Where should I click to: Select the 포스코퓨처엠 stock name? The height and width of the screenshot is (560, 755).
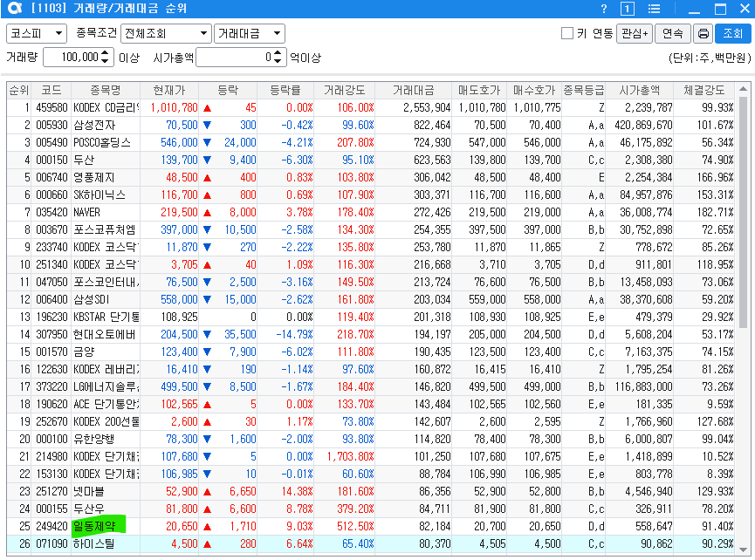[x=105, y=229]
